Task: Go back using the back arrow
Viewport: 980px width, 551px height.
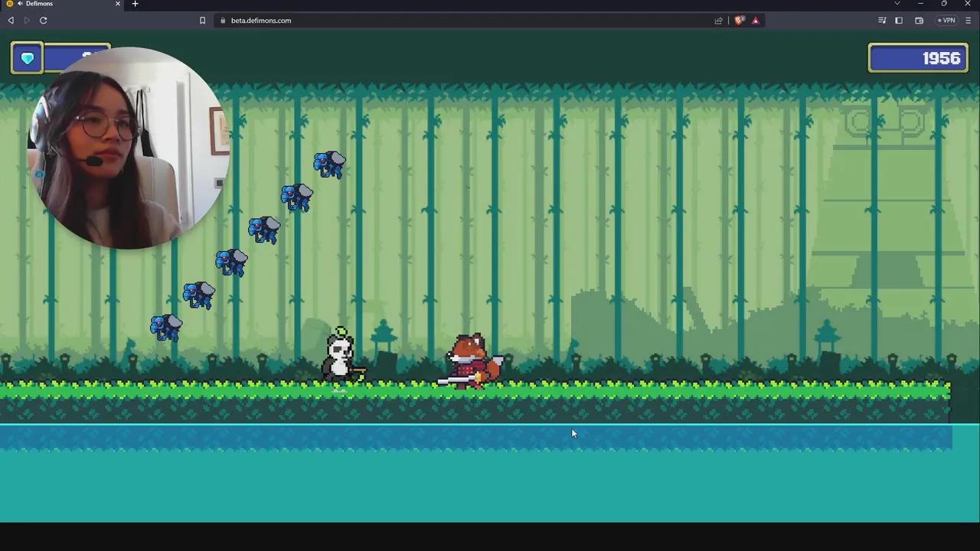Action: [11, 21]
